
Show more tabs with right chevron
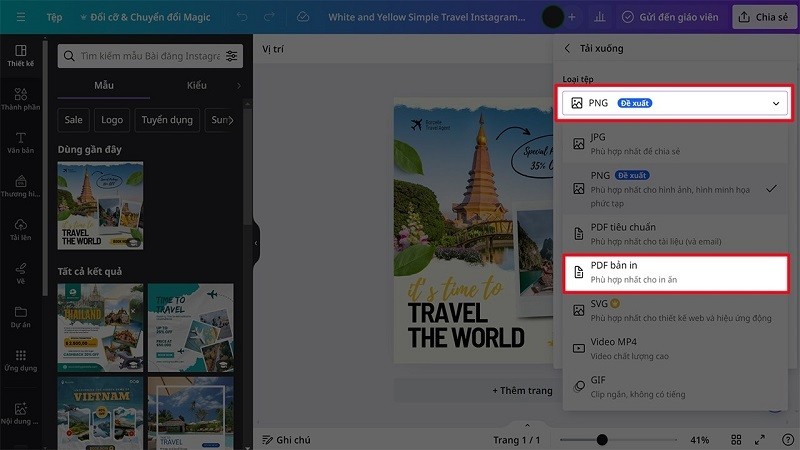pos(239,86)
